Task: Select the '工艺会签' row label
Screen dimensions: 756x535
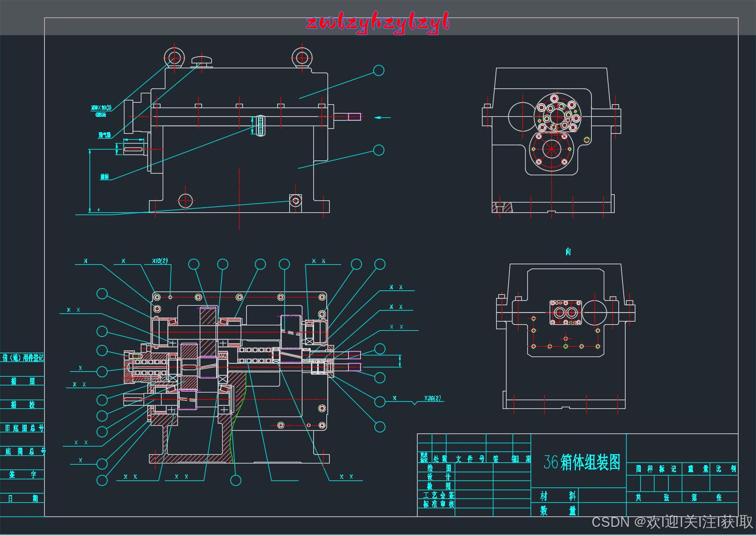Action: (439, 495)
